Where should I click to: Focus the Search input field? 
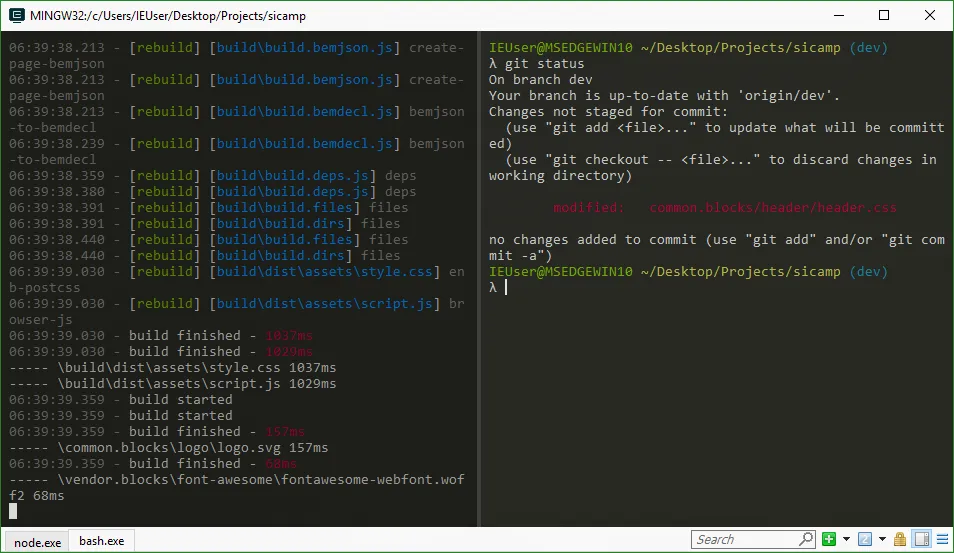(x=745, y=540)
